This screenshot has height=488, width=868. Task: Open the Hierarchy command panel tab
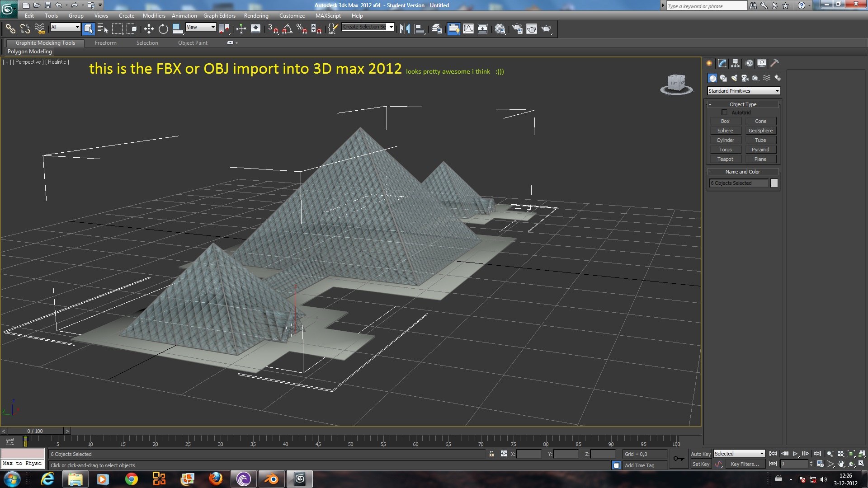coord(736,63)
